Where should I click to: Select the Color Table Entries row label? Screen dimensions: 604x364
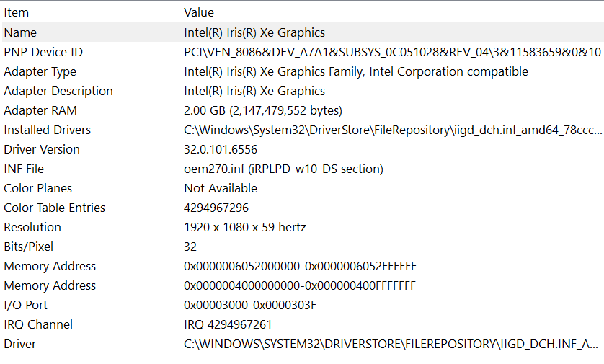tap(54, 208)
